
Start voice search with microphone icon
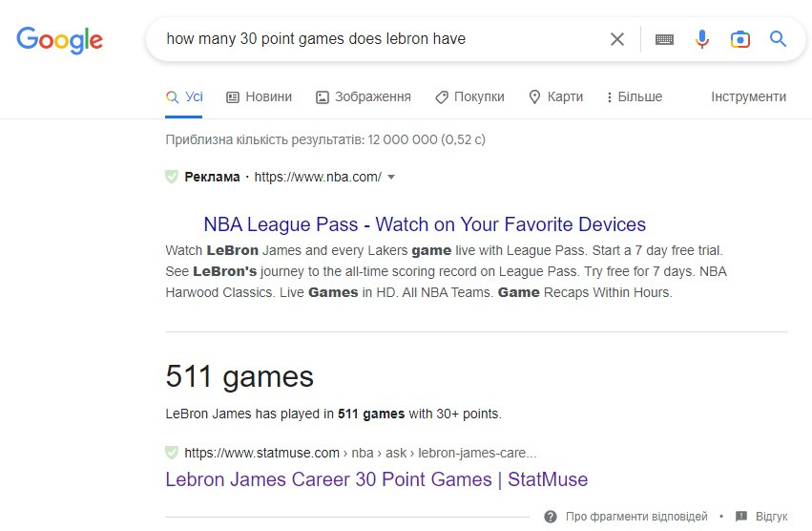(702, 39)
